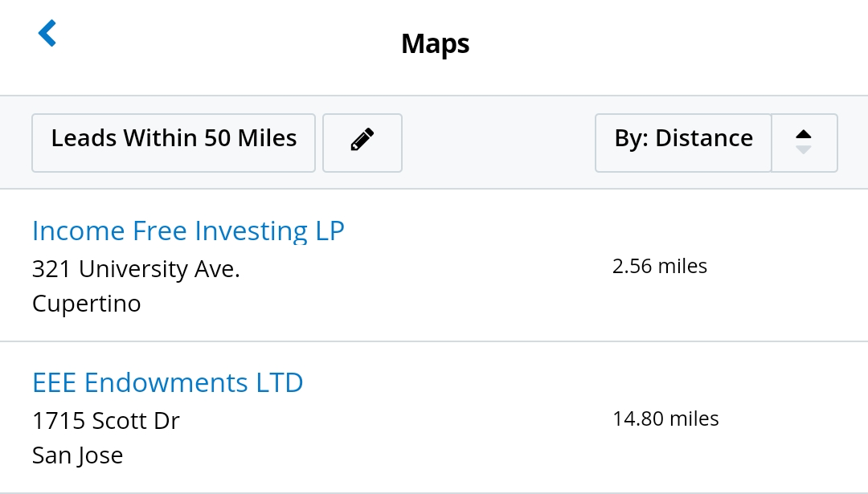The height and width of the screenshot is (494, 868).
Task: Click the Cupertino city text
Action: click(86, 304)
